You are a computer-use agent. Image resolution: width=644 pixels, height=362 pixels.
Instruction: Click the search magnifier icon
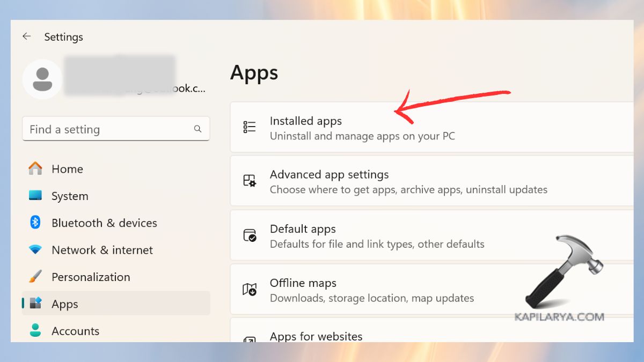(197, 129)
